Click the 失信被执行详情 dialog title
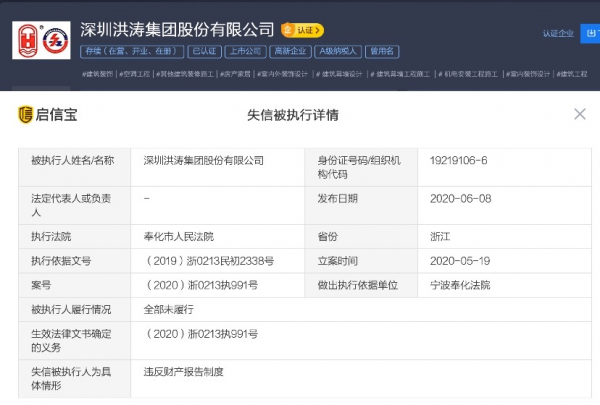This screenshot has width=600, height=405. click(293, 115)
